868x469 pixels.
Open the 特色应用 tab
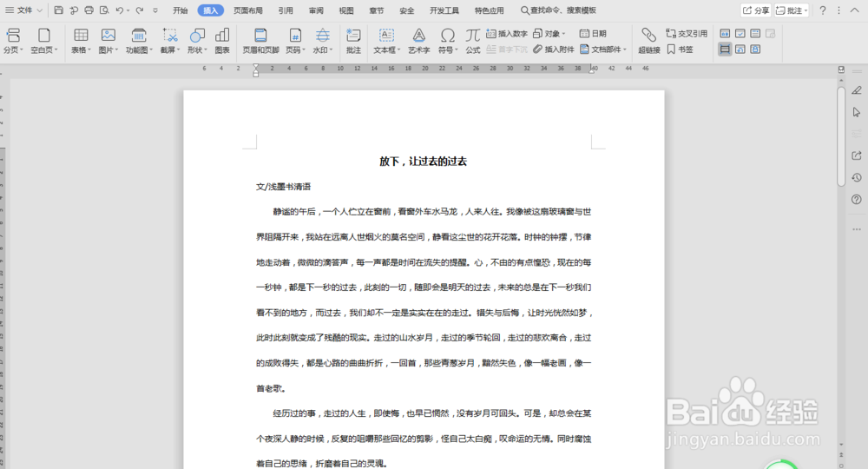[x=490, y=10]
